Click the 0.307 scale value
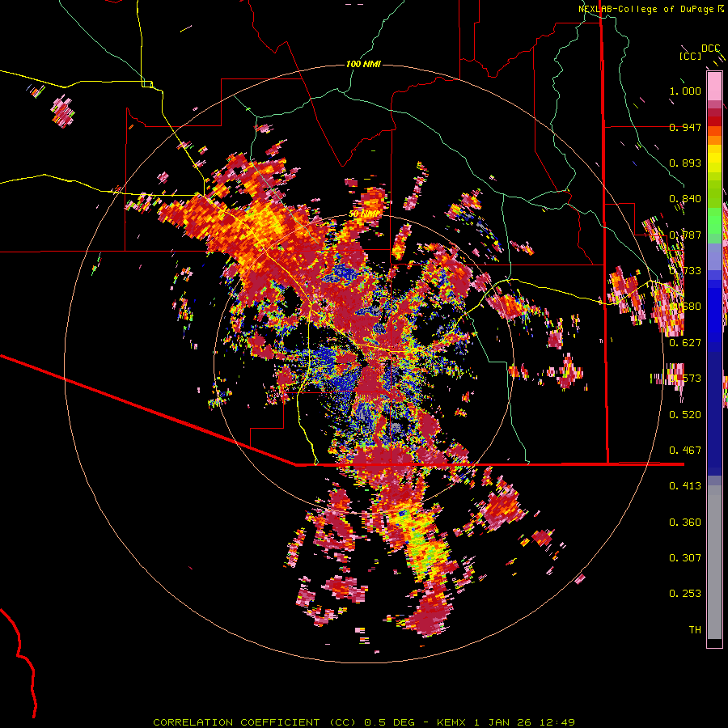728x728 pixels. pos(685,557)
